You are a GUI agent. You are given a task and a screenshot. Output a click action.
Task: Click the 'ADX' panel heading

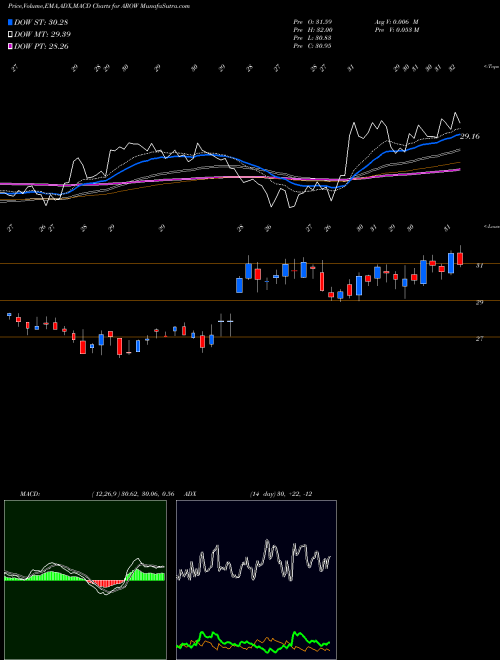(191, 494)
